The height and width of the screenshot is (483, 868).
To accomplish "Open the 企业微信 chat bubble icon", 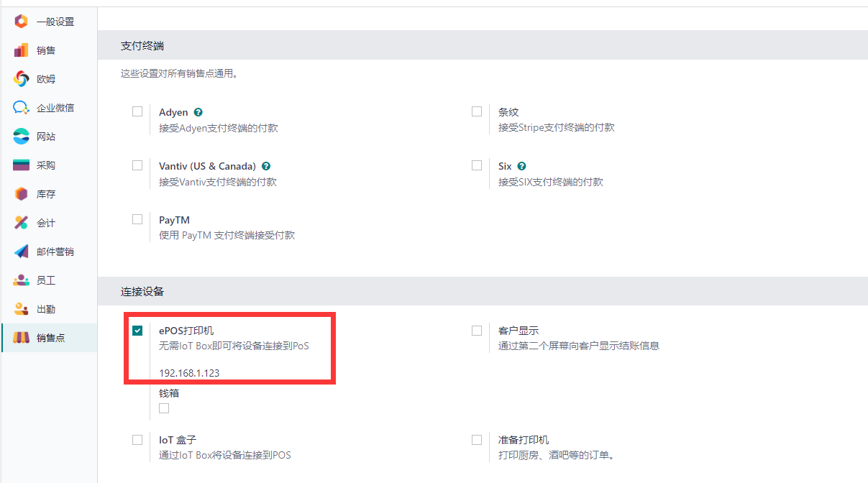I will 21,108.
